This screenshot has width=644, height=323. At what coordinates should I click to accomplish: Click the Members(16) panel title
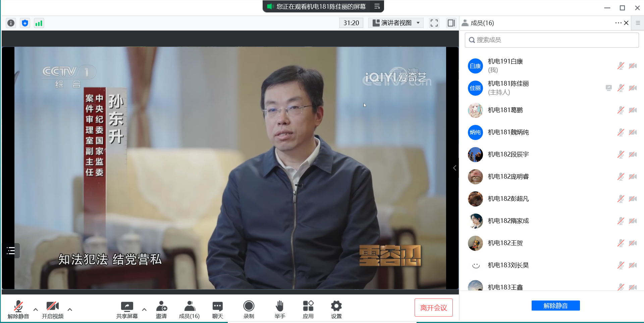[482, 23]
